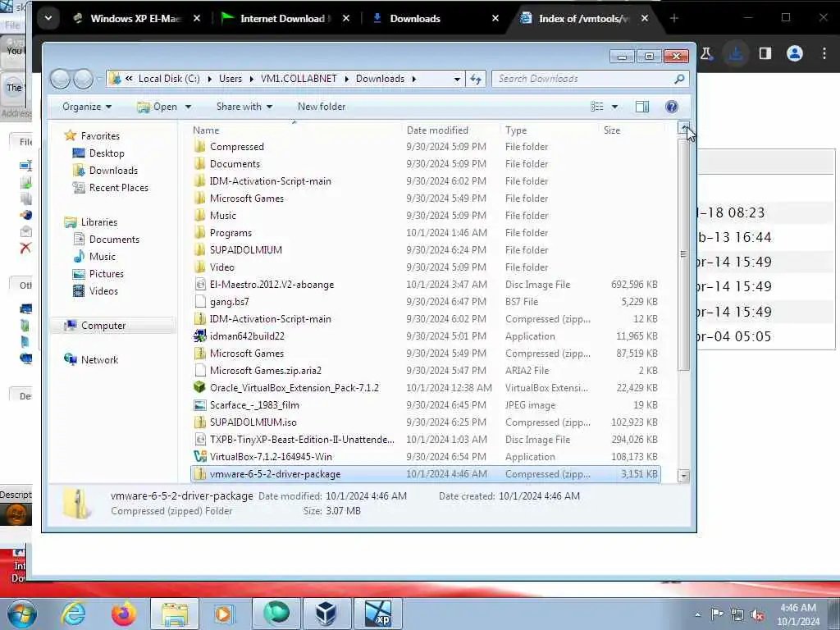Select VirtualBox-7.1.2-164945-Win installer icon

tap(200, 456)
